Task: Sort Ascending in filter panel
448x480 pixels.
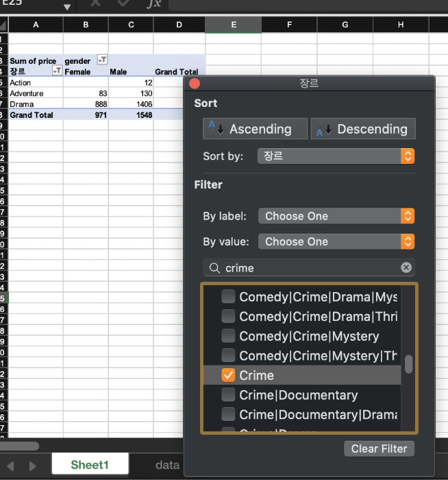Action: (255, 129)
